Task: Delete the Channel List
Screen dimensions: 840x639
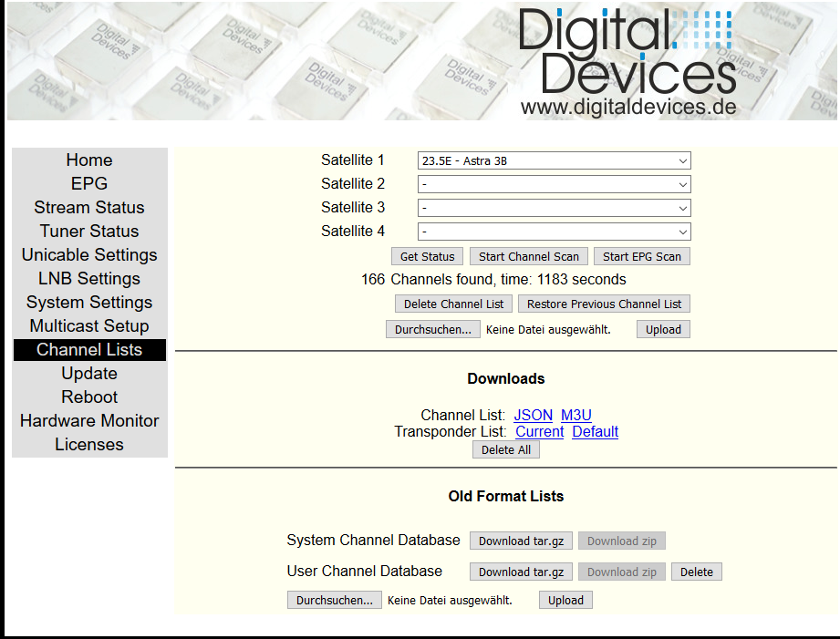Action: [454, 304]
